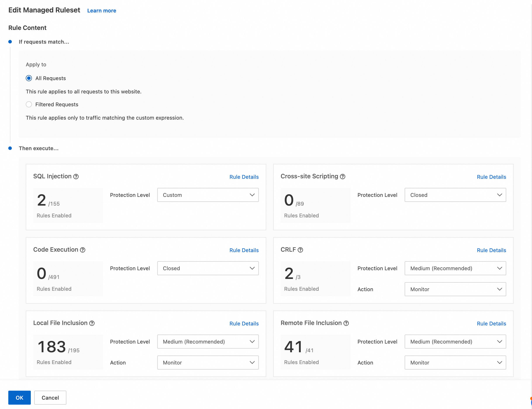Show Local File Inclusion help icon
The width and height of the screenshot is (532, 409).
(92, 323)
